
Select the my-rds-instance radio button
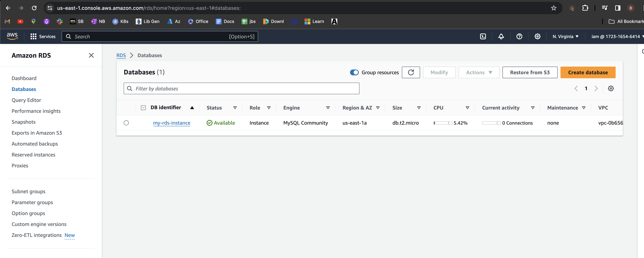pos(126,123)
